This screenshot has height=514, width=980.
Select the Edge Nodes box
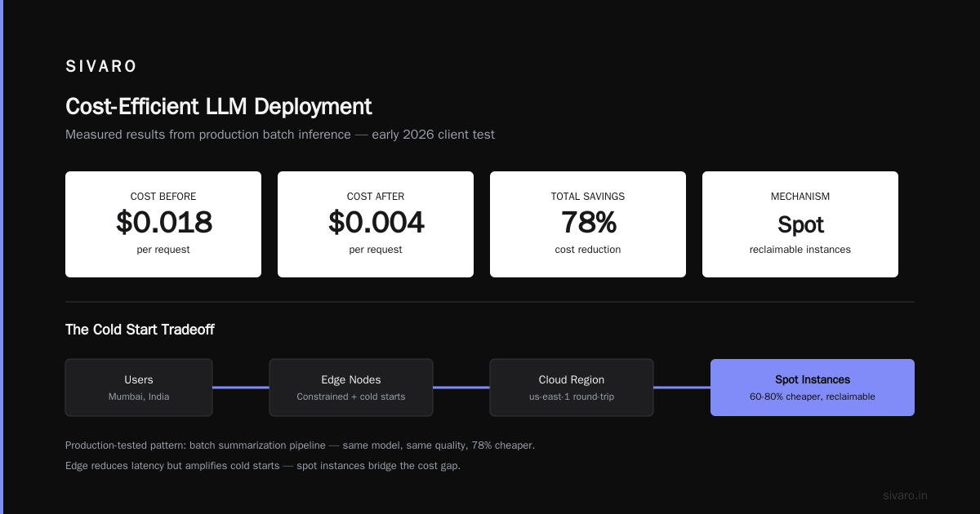coord(351,388)
